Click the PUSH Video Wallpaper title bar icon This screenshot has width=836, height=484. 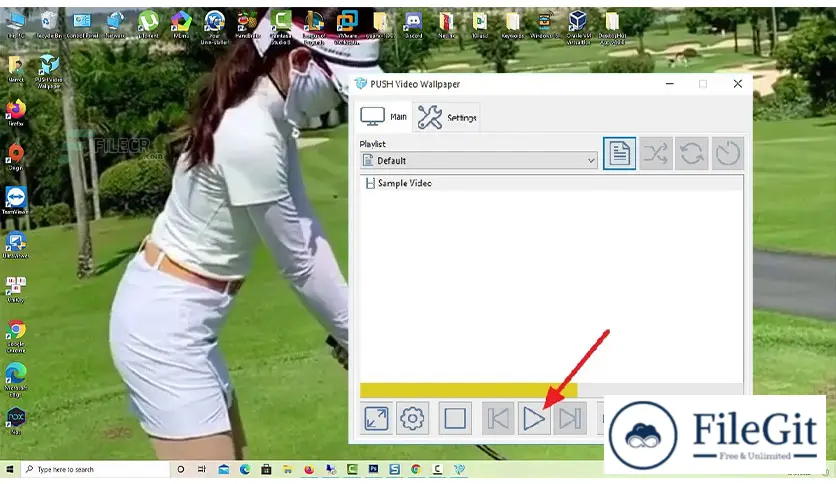361,84
